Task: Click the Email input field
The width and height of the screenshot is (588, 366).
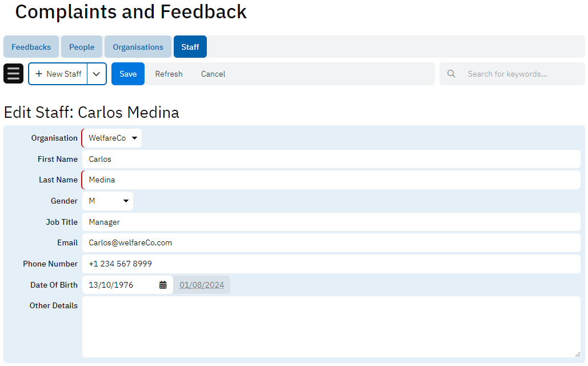Action: [x=331, y=242]
